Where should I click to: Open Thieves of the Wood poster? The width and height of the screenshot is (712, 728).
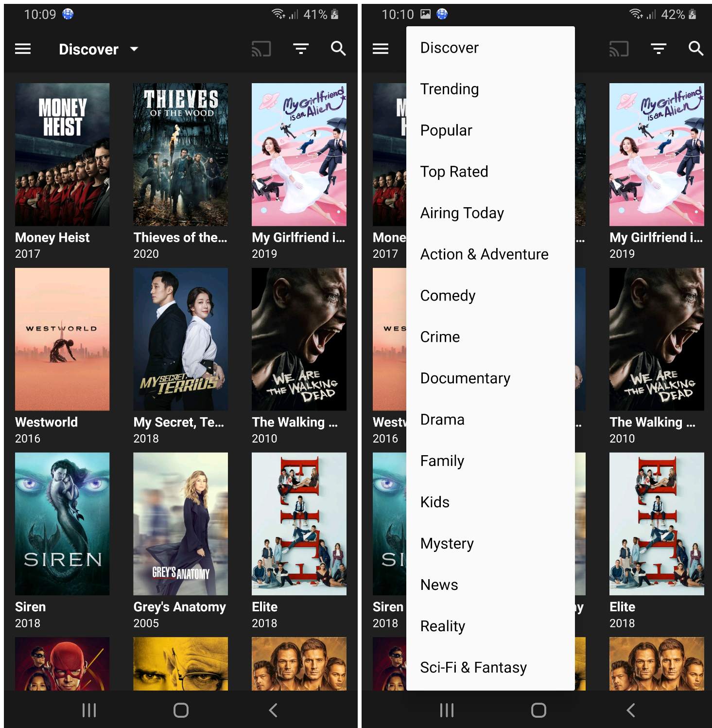click(180, 154)
